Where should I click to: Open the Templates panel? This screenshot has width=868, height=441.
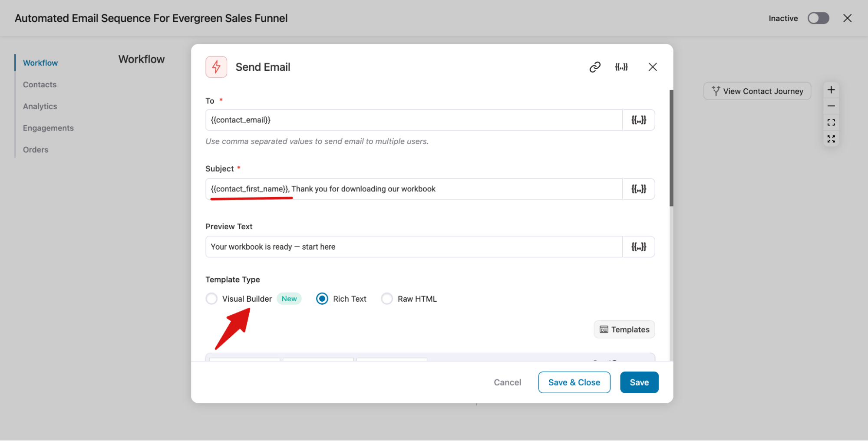(624, 329)
